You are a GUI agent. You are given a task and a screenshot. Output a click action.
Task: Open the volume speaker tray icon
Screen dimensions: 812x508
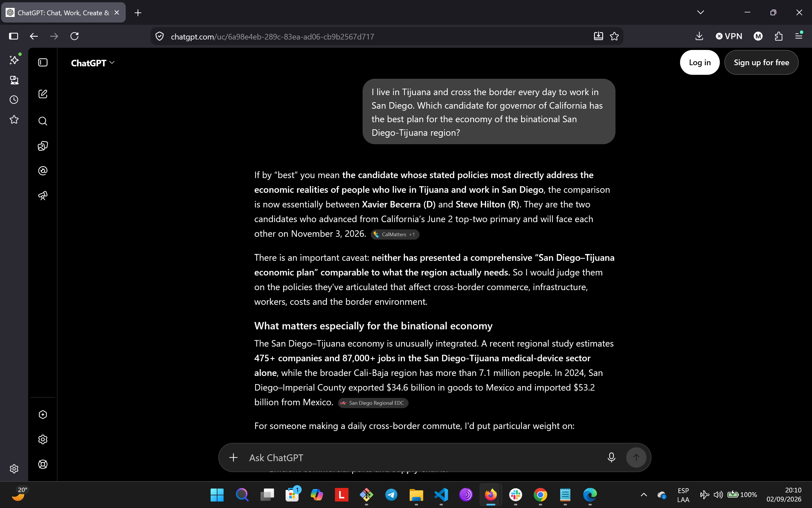tap(718, 495)
